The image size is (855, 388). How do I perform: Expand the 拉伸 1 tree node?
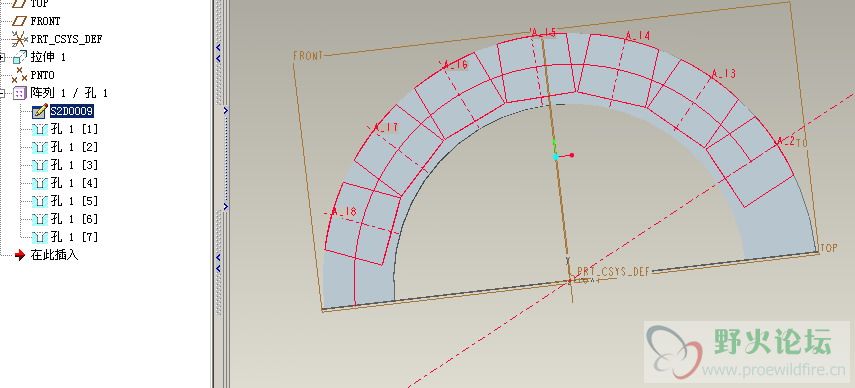(3, 57)
